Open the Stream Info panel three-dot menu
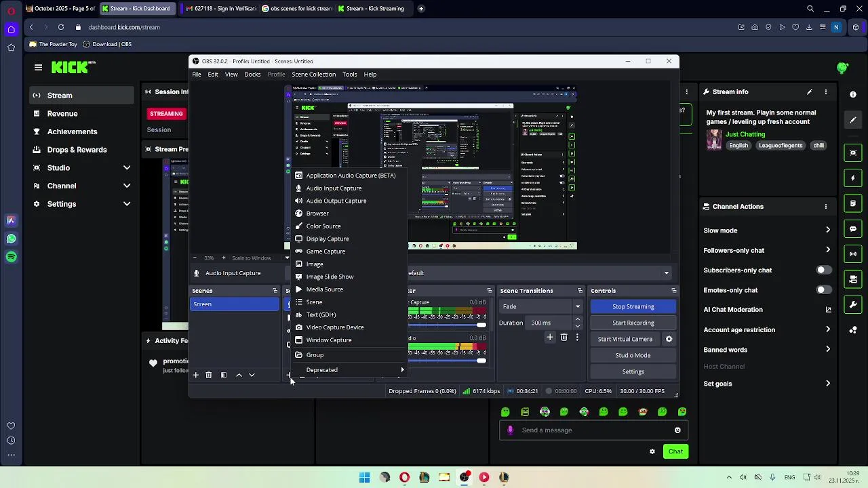This screenshot has height=488, width=868. point(825,91)
